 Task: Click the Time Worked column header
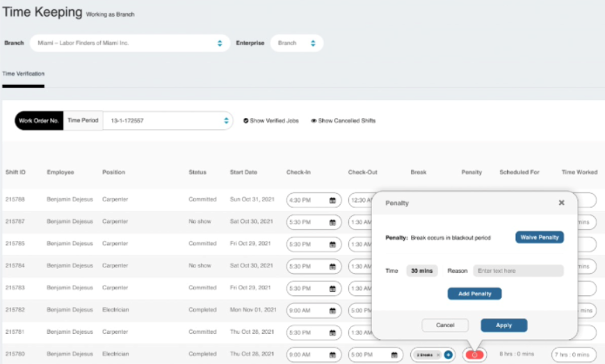coord(579,172)
